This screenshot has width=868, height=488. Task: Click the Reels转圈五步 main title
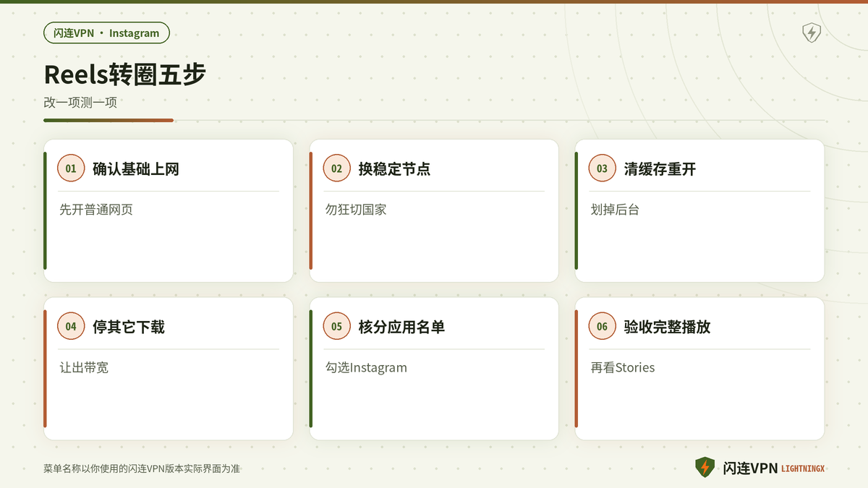pyautogui.click(x=124, y=74)
